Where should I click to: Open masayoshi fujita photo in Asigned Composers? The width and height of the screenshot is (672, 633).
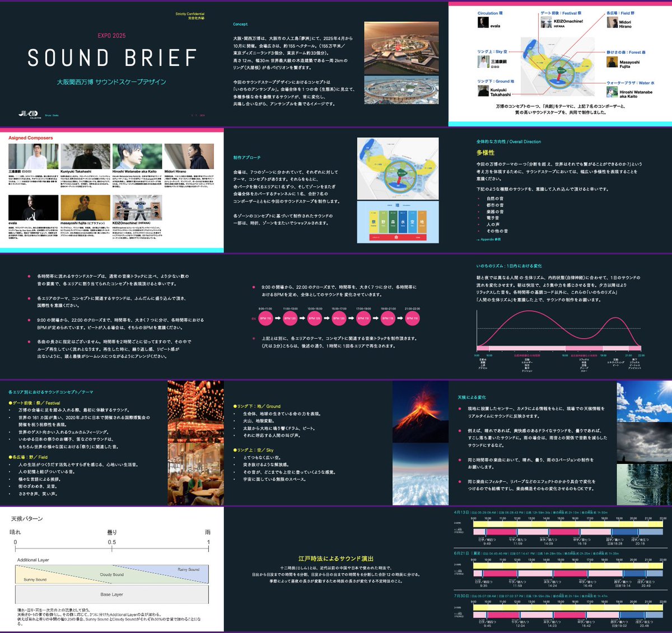point(85,208)
